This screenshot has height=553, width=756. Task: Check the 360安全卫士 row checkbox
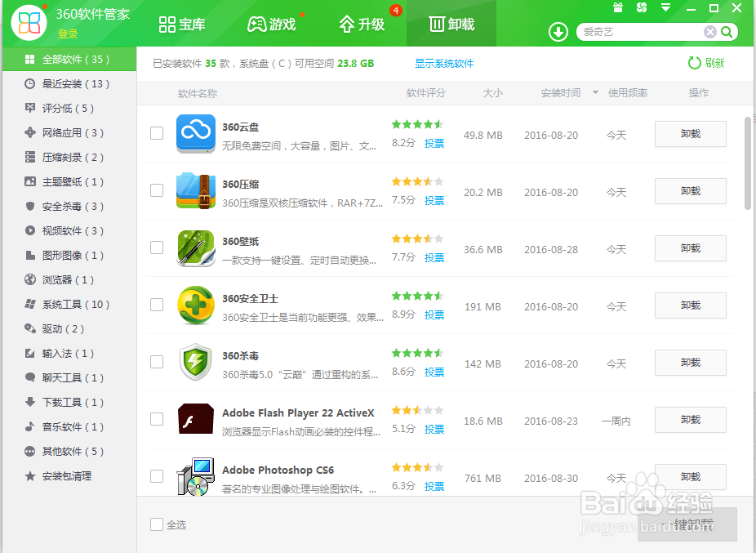[x=157, y=305]
